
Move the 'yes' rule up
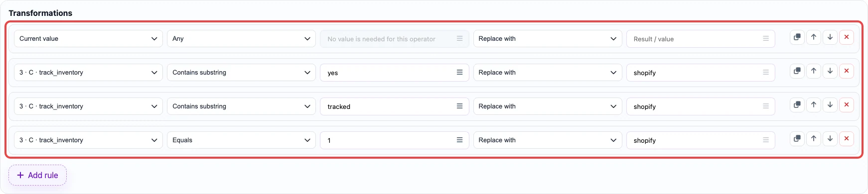click(x=814, y=71)
